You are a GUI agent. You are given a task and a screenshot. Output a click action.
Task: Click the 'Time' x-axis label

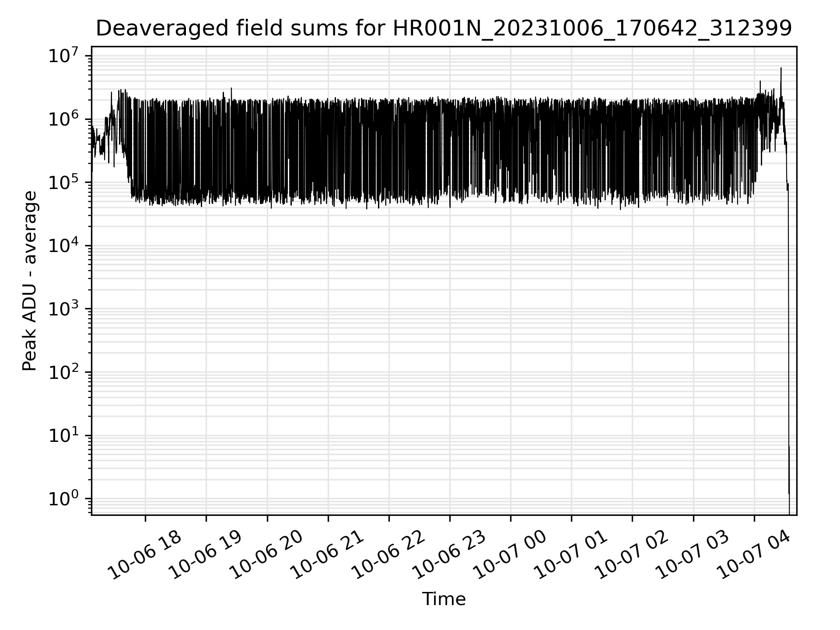(x=444, y=599)
